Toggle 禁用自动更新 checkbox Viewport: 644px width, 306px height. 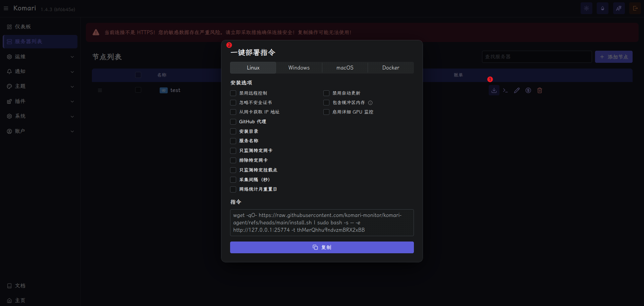326,93
